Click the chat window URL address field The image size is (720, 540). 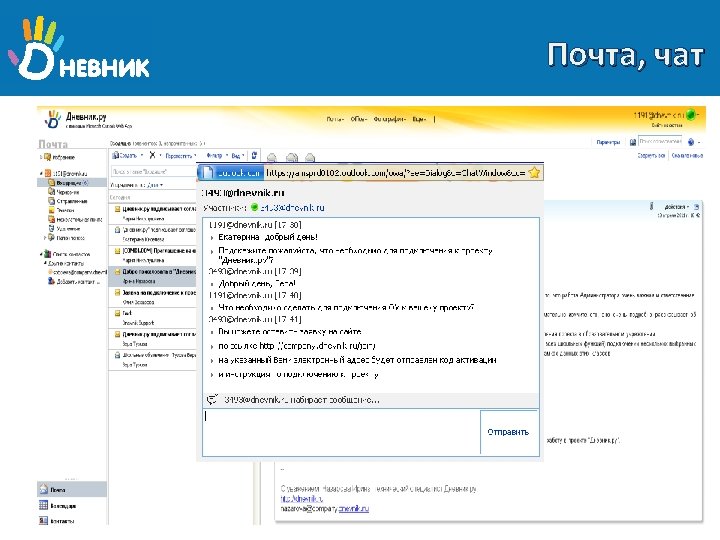click(x=395, y=173)
